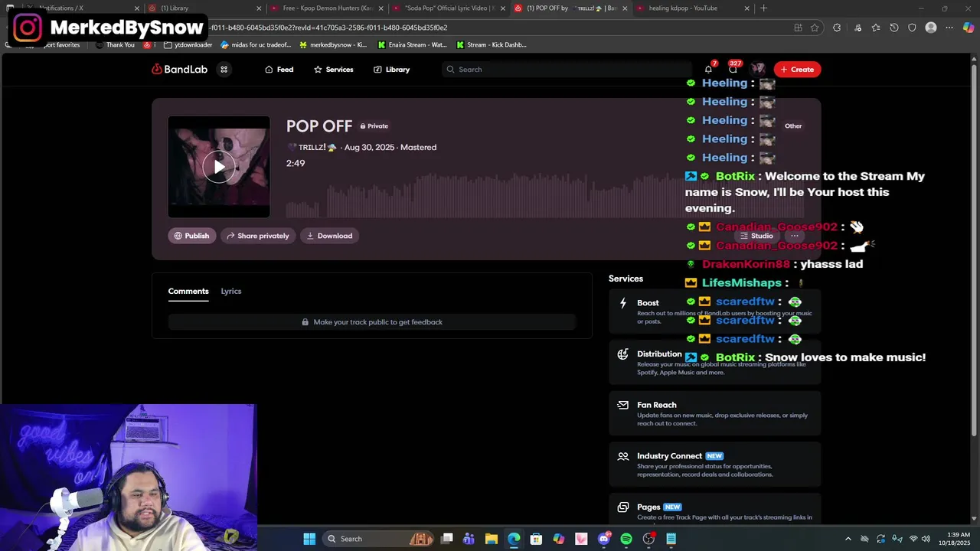Click the POP OFF cover art thumbnail
This screenshot has height=551, width=980.
[219, 167]
